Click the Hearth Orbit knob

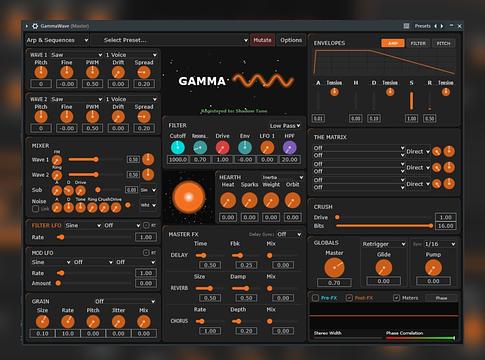pos(292,201)
